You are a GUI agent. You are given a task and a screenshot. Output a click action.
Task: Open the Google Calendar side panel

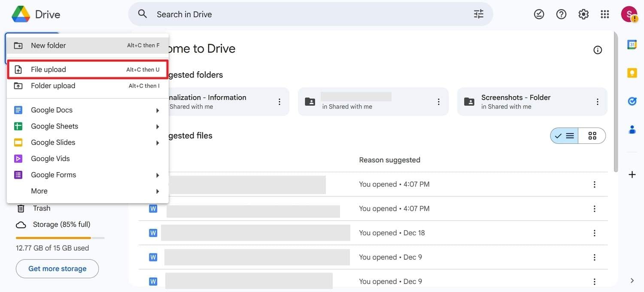point(632,44)
